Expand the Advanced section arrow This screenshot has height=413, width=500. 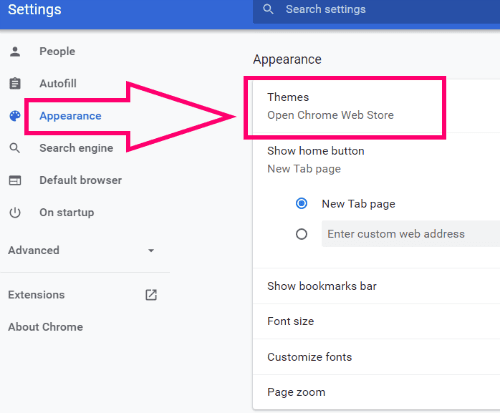(151, 250)
